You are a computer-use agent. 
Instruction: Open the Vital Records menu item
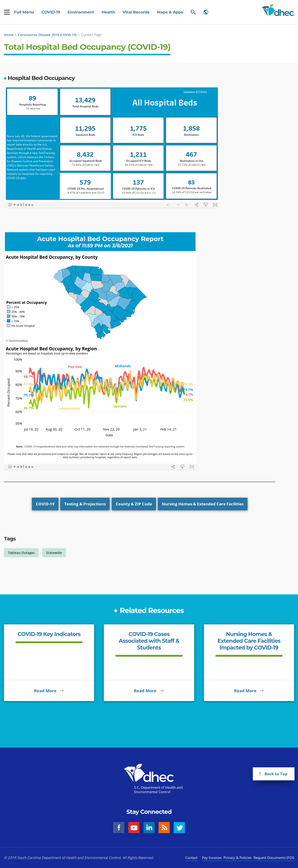point(136,12)
